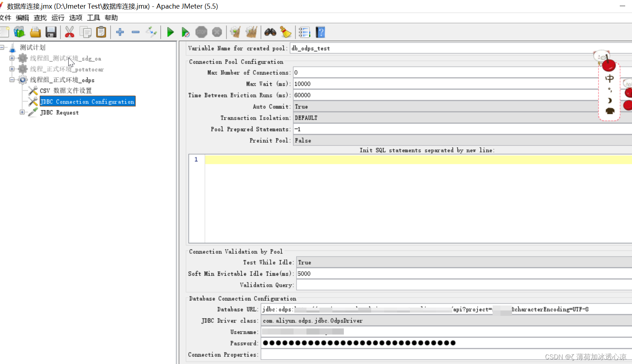Click the Open file folder icon
The image size is (632, 364).
pos(35,32)
